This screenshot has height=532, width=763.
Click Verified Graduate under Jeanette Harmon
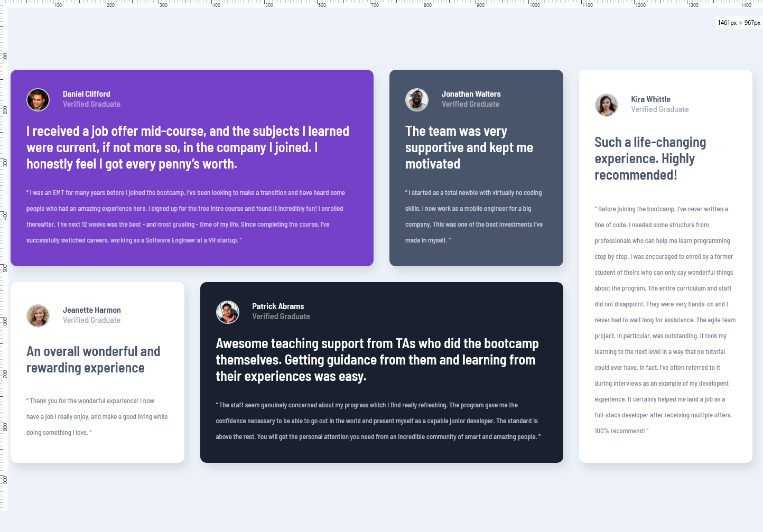click(91, 320)
